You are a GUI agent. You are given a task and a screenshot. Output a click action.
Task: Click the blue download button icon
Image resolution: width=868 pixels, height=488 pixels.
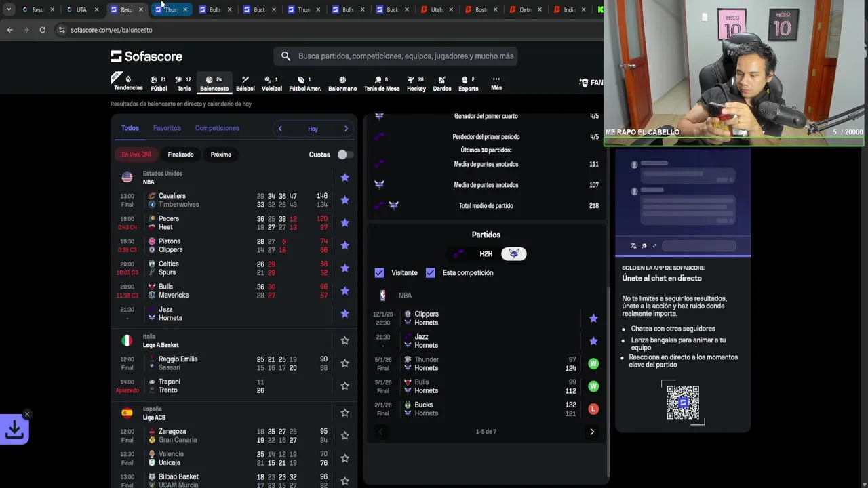tap(14, 430)
